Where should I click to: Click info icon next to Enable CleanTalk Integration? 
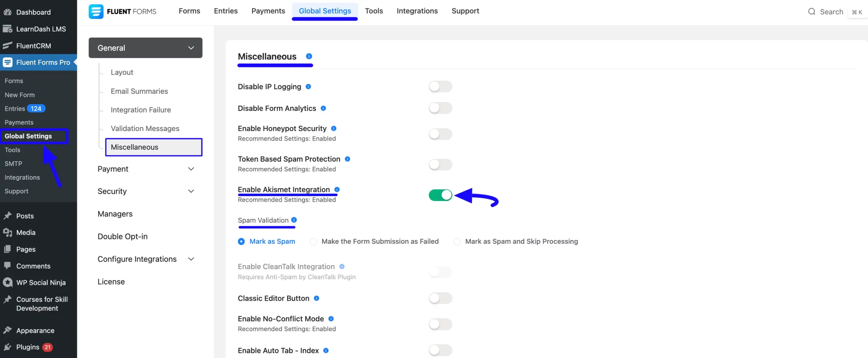point(342,267)
